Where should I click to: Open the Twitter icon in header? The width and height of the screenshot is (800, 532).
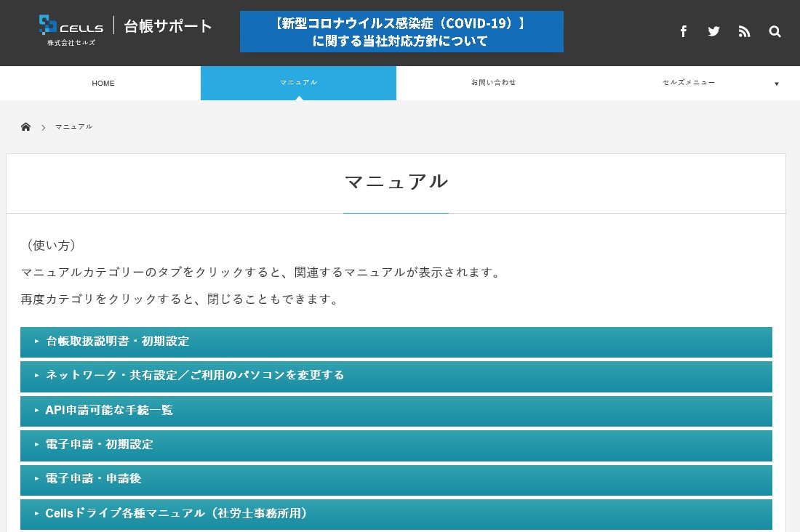(713, 32)
